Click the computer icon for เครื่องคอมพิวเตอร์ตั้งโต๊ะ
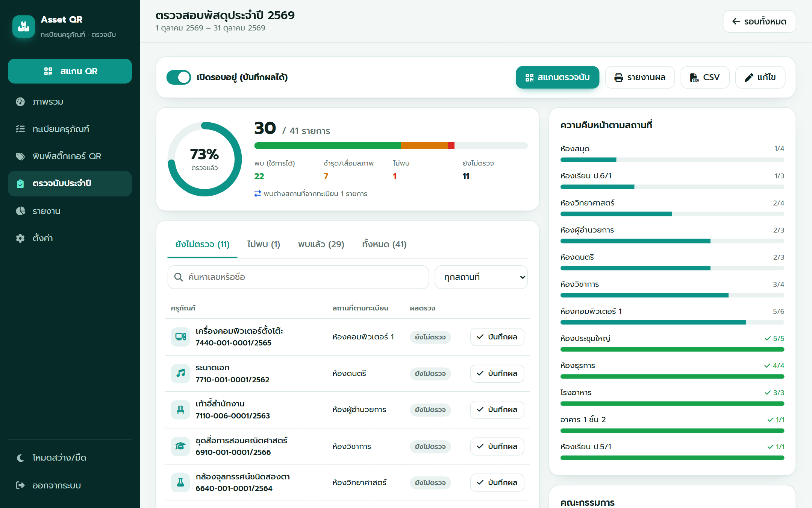The image size is (812, 508). click(180, 337)
